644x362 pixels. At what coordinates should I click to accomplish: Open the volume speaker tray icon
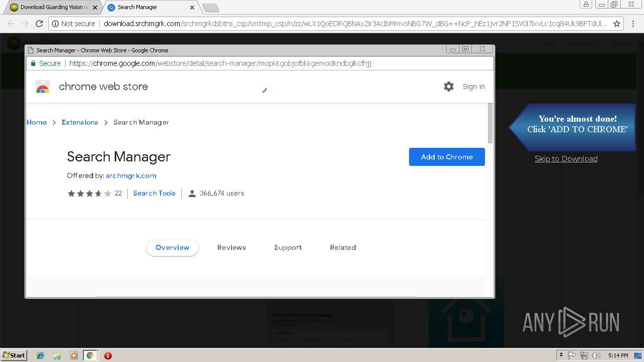pyautogui.click(x=596, y=355)
